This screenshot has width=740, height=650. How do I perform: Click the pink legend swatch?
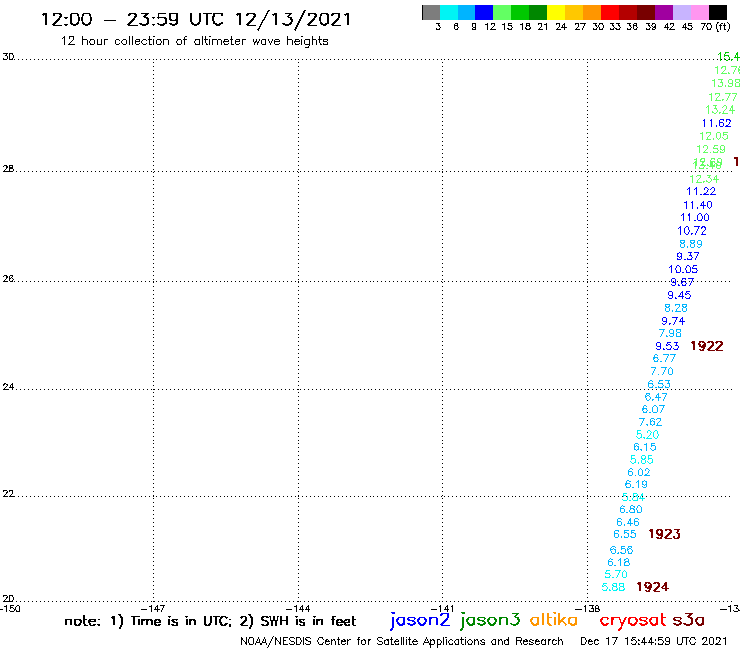click(x=700, y=12)
